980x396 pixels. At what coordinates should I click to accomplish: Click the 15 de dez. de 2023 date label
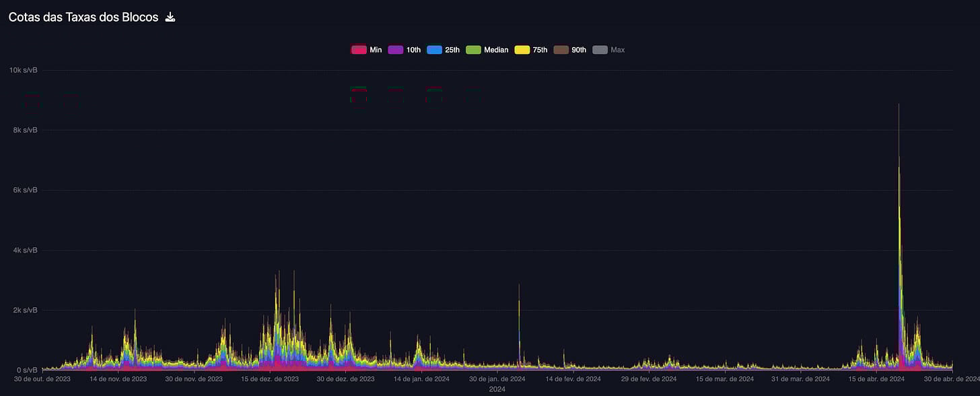270,379
